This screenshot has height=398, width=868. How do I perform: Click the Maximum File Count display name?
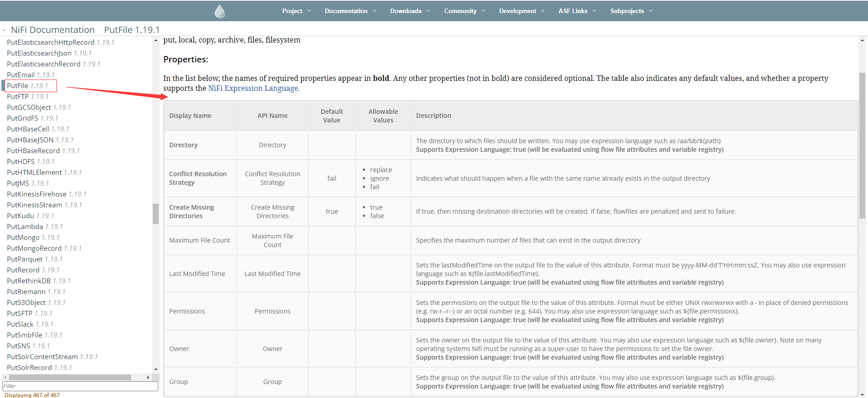click(x=199, y=240)
